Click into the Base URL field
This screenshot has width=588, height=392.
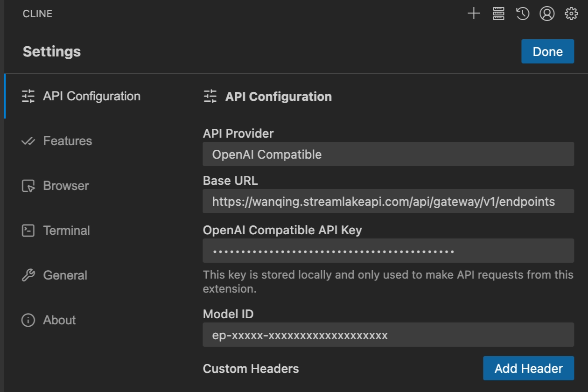[388, 202]
